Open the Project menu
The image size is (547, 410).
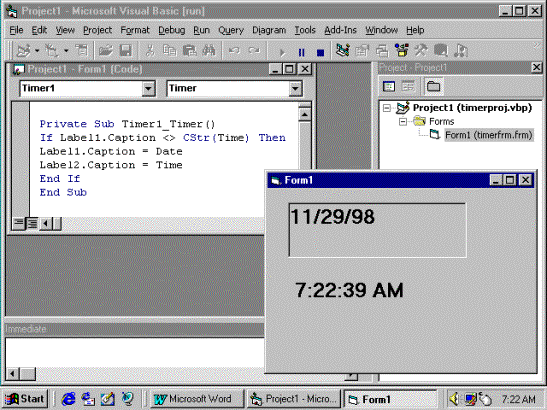pos(97,30)
